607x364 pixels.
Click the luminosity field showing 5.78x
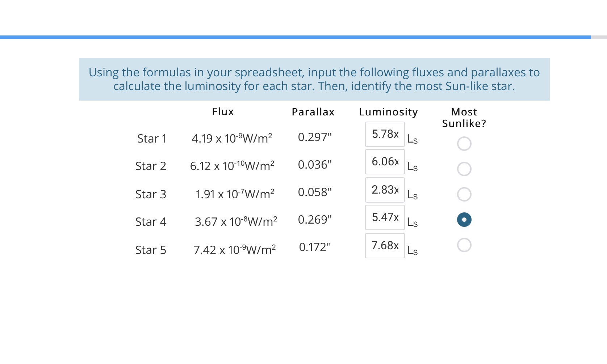[x=385, y=134]
